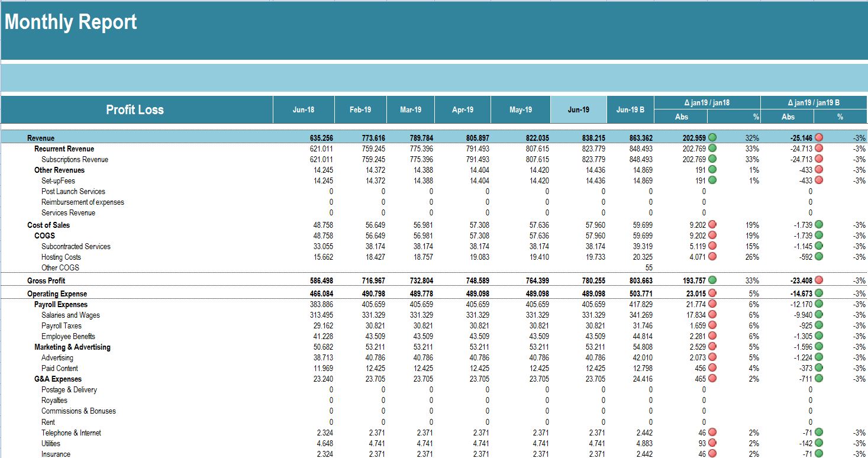The image size is (868, 458).
Task: Select green circle beside Gross Profit 193.757
Action: pyautogui.click(x=712, y=280)
